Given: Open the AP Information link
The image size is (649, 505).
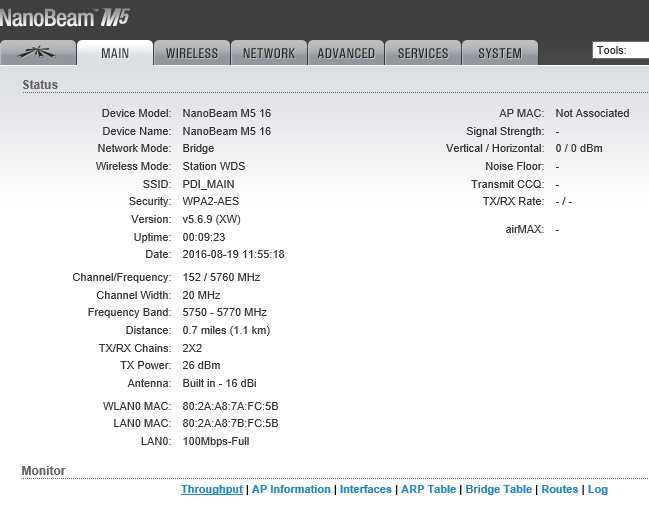Looking at the screenshot, I should (x=291, y=489).
